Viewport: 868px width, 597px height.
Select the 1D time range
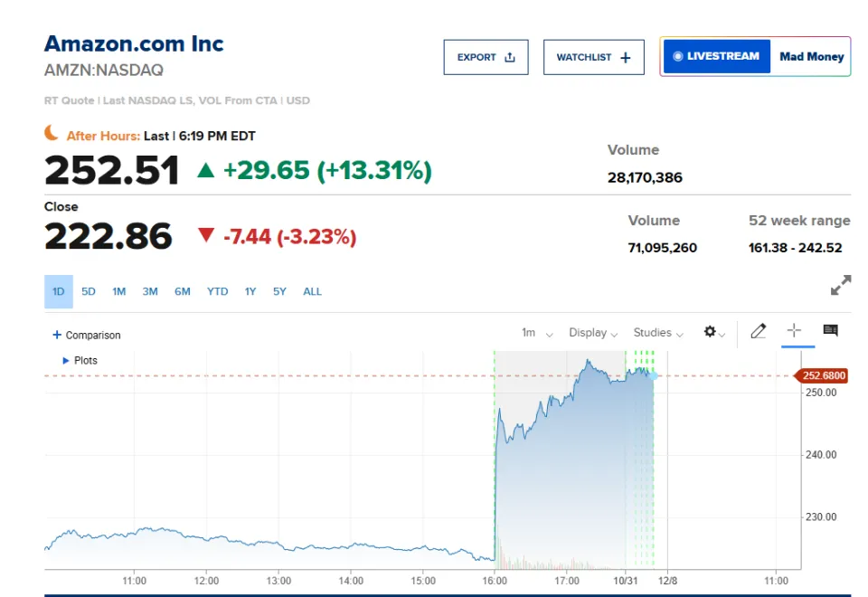(58, 291)
